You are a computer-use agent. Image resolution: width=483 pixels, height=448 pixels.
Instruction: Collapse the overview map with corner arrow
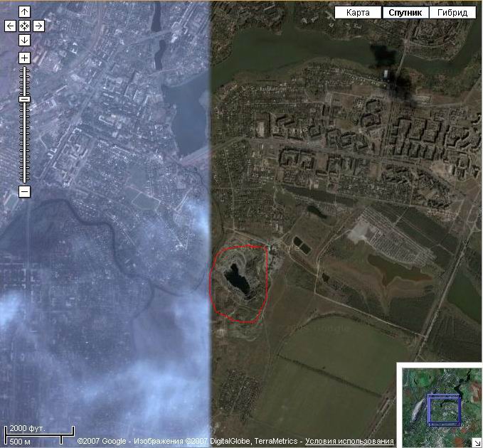coord(477,442)
